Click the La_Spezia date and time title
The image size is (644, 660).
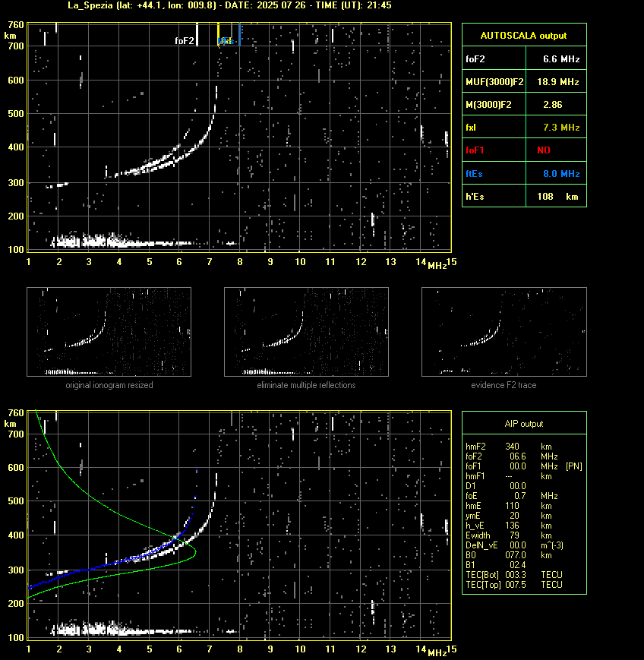pyautogui.click(x=230, y=5)
